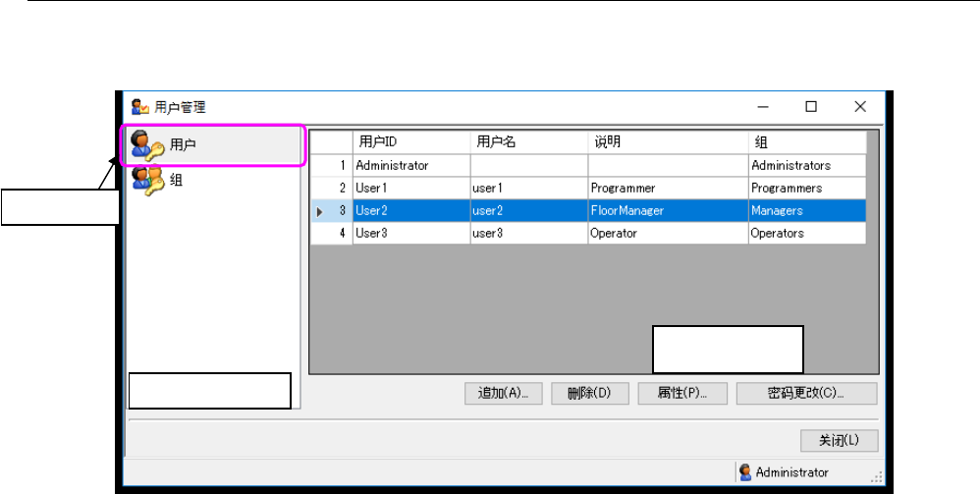Select the User1 ID cell
The image size is (980, 494).
tap(411, 189)
